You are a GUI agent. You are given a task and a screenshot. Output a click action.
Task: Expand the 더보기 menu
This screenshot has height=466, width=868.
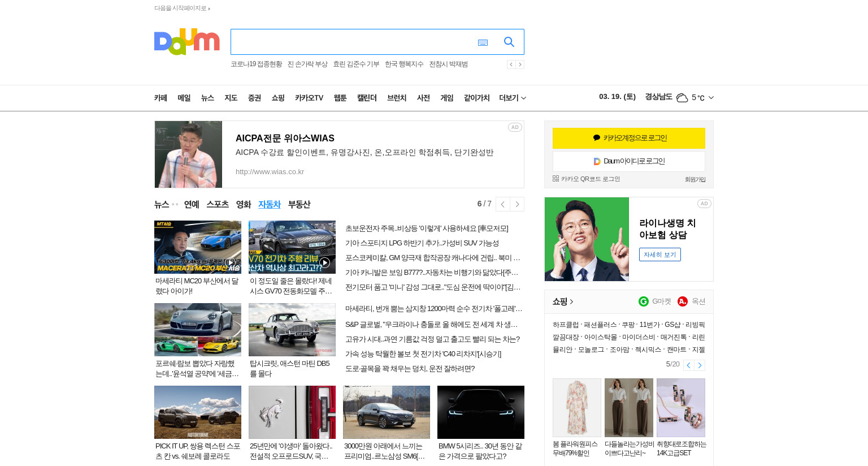pyautogui.click(x=513, y=98)
